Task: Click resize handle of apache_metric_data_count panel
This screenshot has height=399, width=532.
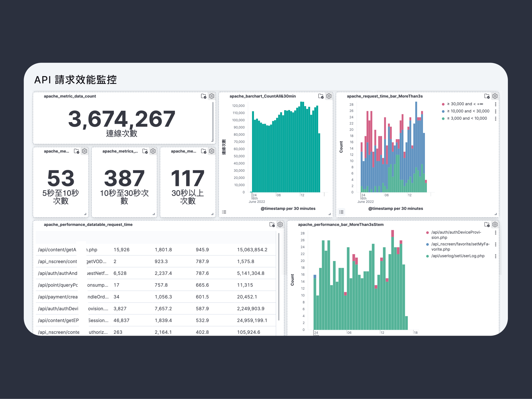Action: point(212,141)
